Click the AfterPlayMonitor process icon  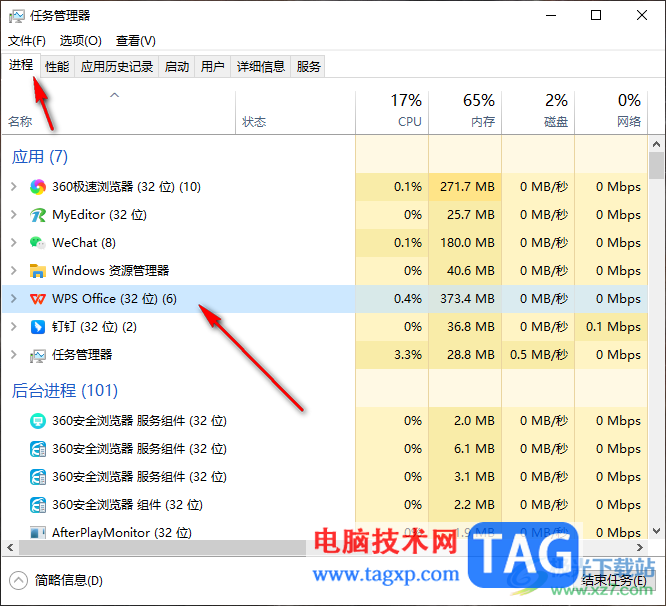[x=38, y=533]
